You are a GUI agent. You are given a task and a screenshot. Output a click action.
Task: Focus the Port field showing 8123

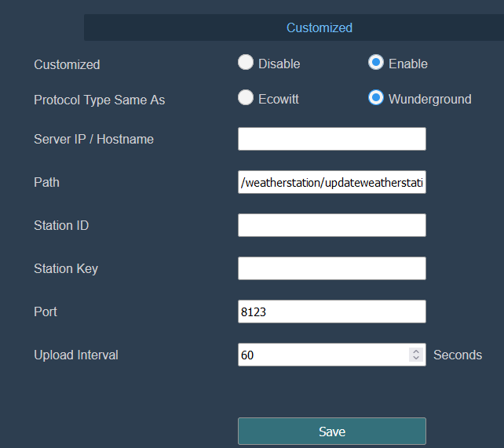[331, 311]
